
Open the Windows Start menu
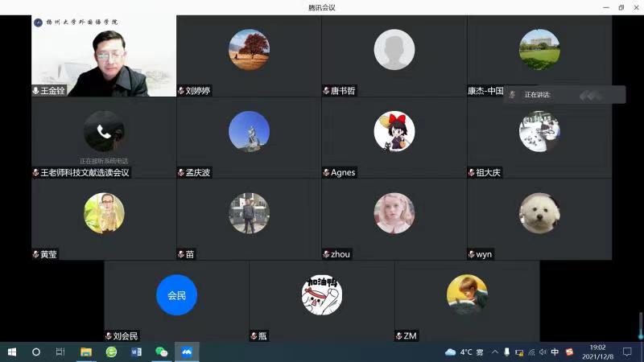pos(12,352)
